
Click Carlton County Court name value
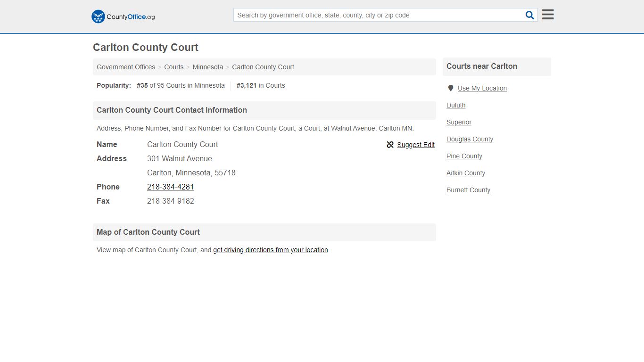[x=182, y=144]
